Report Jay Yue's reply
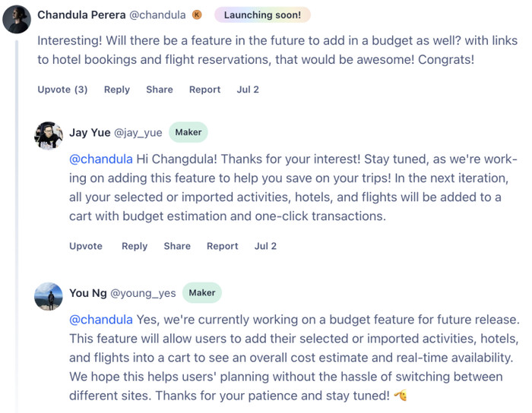 [223, 246]
